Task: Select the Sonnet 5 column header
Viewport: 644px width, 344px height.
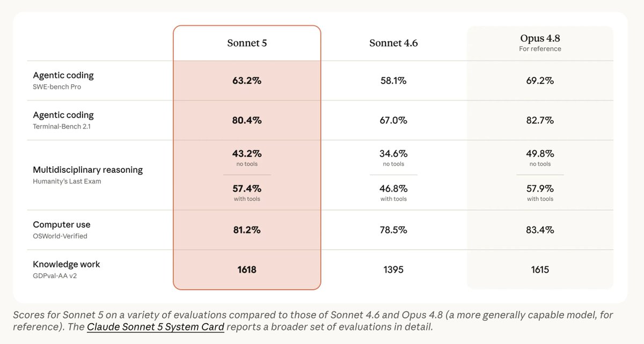Action: [247, 43]
